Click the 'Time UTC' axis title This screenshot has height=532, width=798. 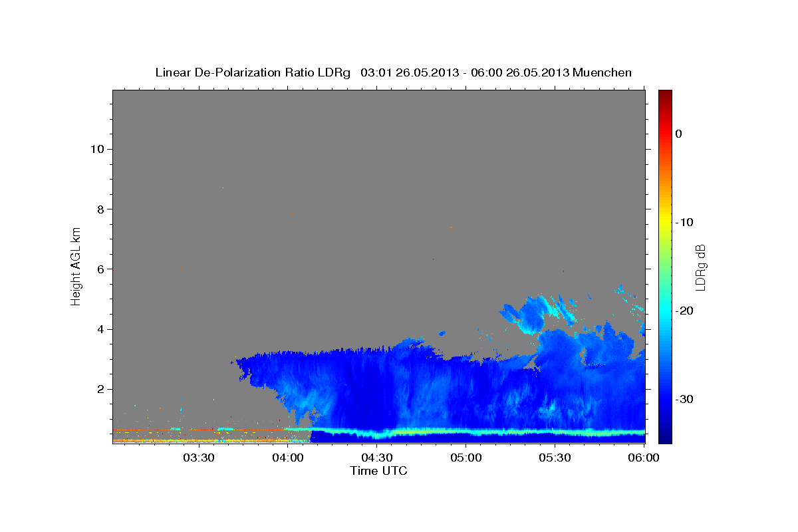pyautogui.click(x=378, y=471)
